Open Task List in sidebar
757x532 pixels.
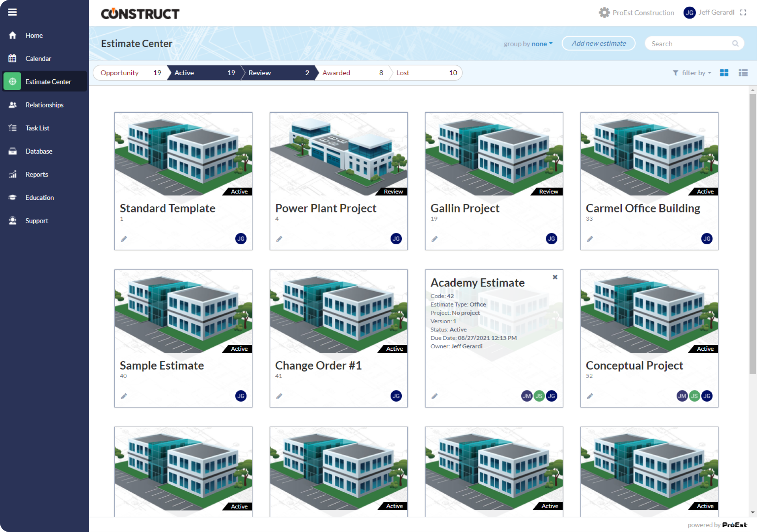click(x=37, y=128)
